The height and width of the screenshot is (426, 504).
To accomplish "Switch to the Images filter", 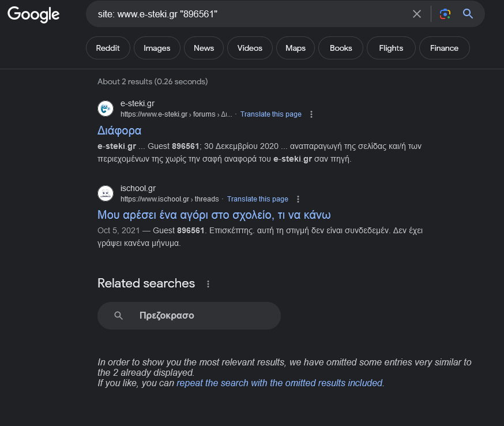I will coord(157,48).
